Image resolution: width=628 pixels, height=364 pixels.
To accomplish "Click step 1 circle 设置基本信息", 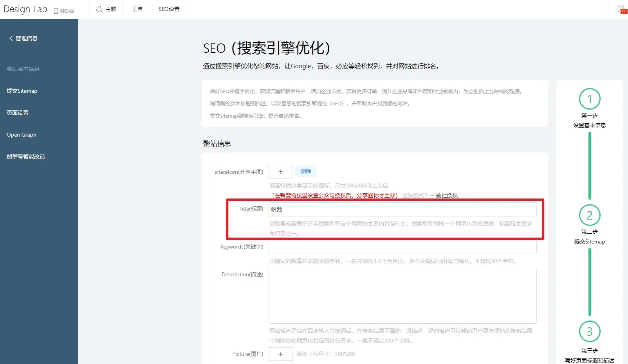I will (x=589, y=99).
